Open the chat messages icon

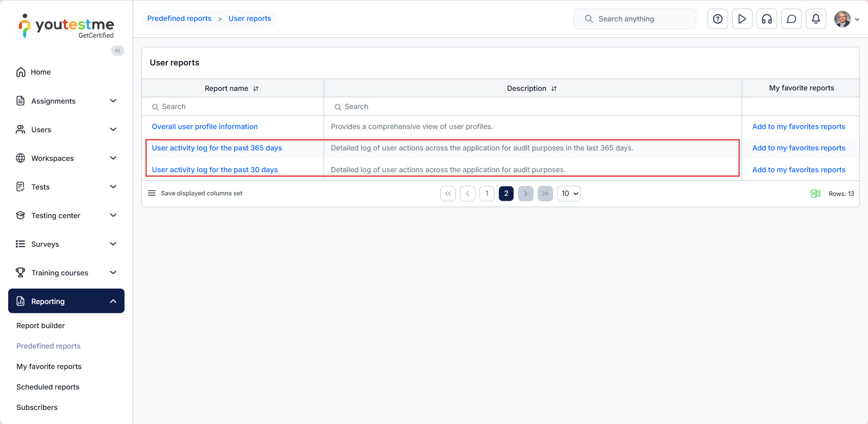(x=791, y=19)
